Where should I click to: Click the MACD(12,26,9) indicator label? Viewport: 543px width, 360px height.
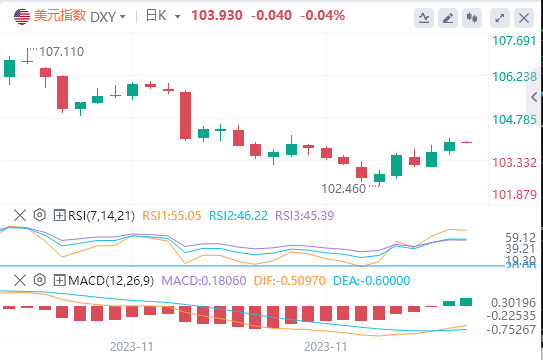tap(111, 280)
